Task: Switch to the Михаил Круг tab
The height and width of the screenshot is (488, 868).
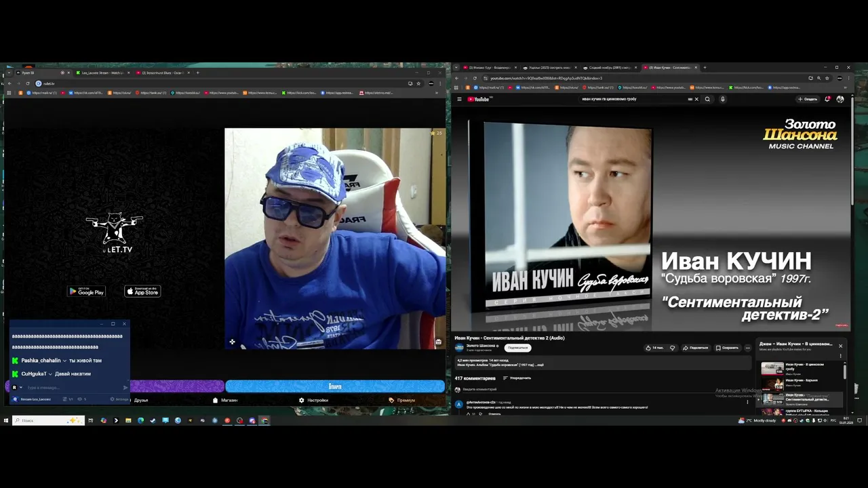Action: click(x=489, y=68)
